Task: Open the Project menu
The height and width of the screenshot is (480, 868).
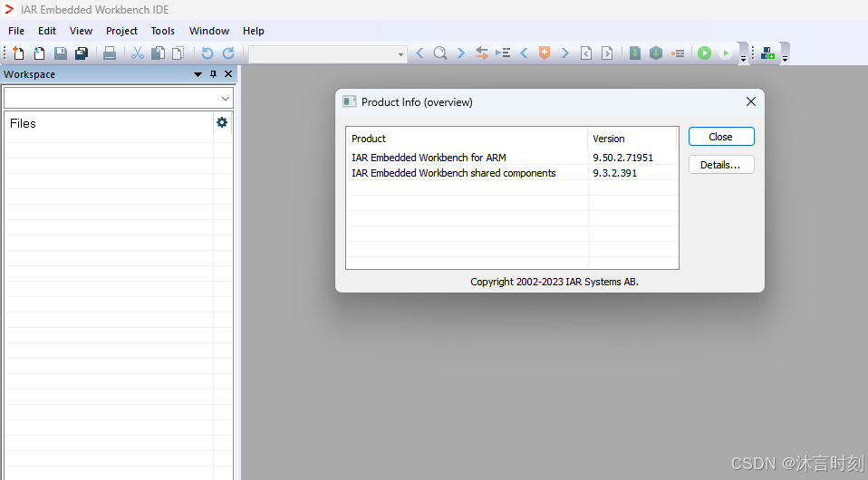Action: (121, 31)
